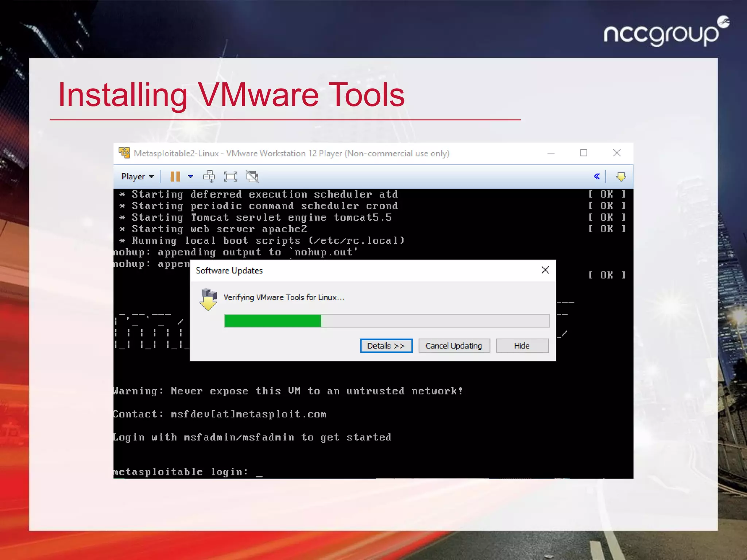747x560 pixels.
Task: Open the Player menu
Action: [138, 177]
